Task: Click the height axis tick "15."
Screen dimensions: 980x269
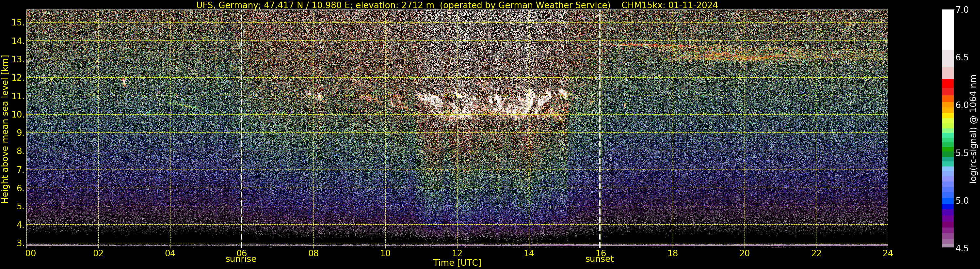Action: [x=18, y=23]
